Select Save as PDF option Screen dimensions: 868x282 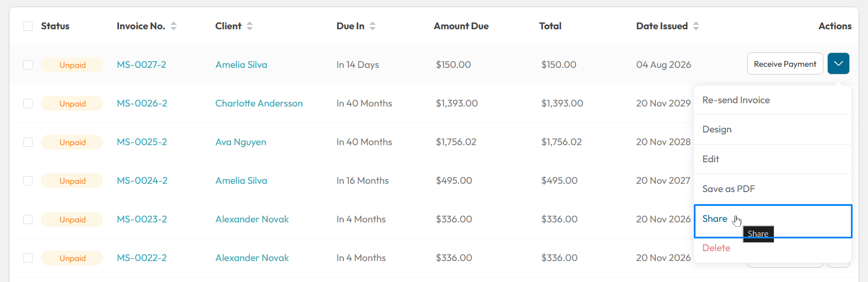(773, 189)
